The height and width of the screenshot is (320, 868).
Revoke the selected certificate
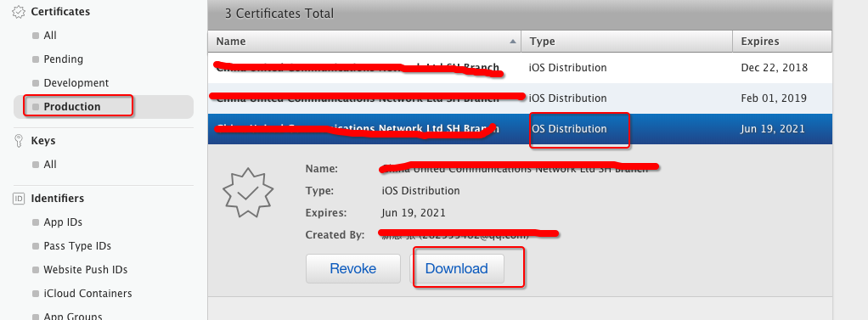[x=353, y=268]
